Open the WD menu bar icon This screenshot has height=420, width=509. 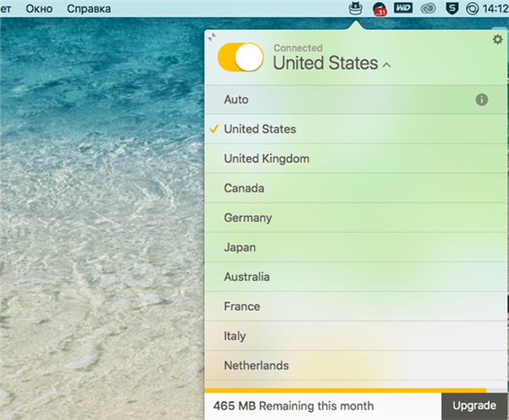(403, 8)
